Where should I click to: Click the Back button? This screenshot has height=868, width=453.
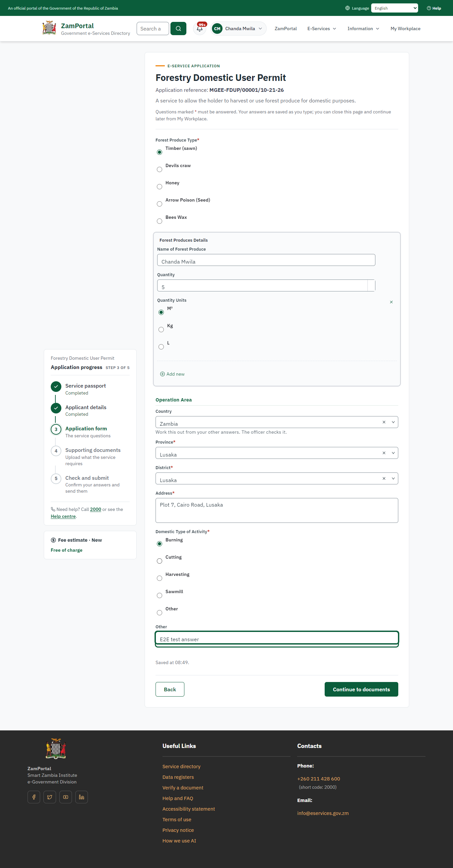170,689
